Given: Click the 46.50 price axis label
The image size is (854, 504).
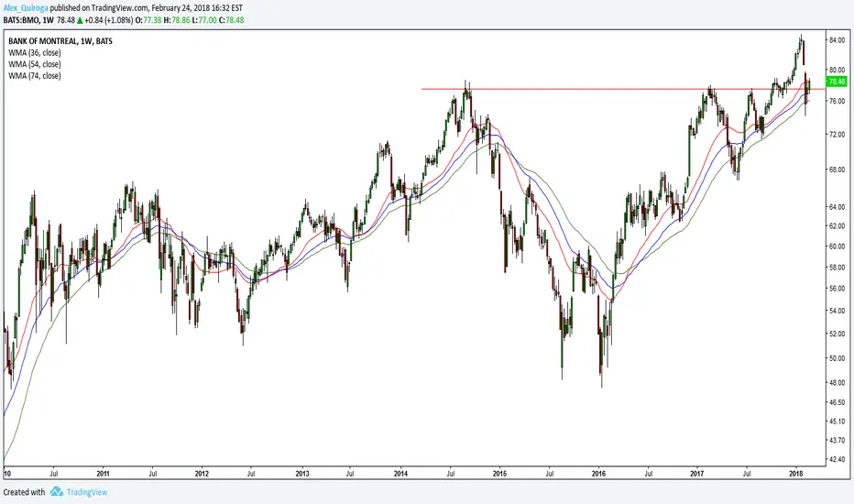Looking at the screenshot, I should pyautogui.click(x=837, y=401).
